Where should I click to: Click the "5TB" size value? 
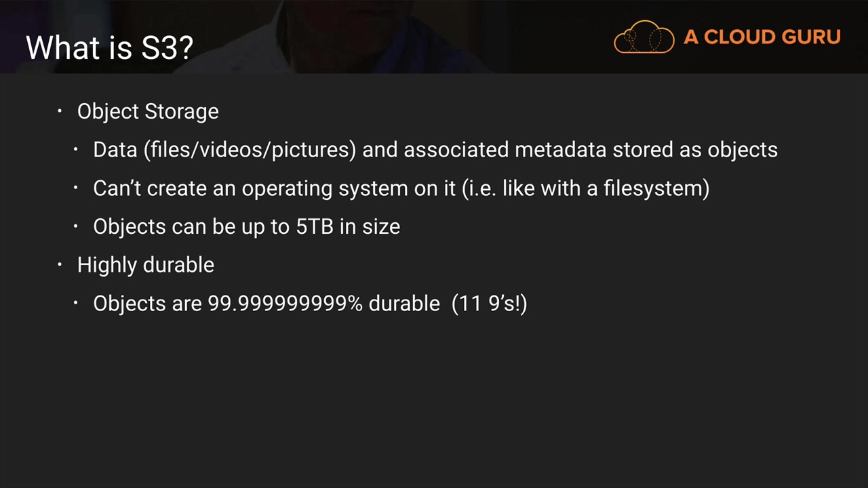point(315,226)
